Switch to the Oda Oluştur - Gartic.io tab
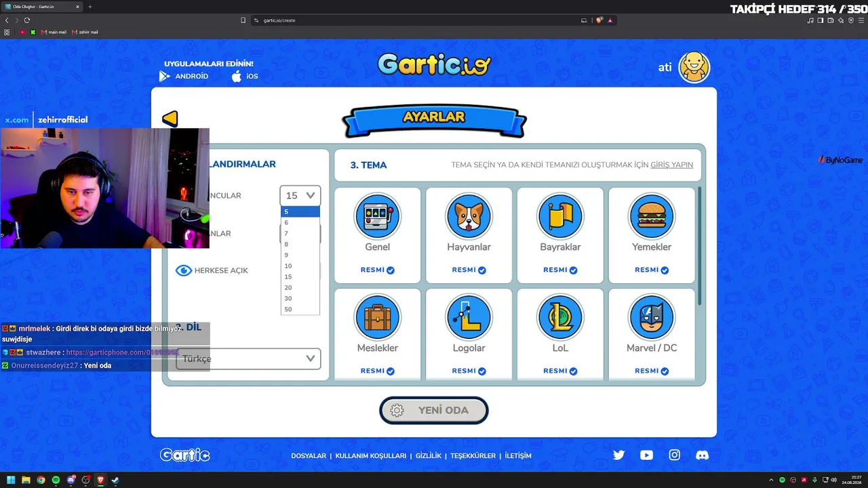Viewport: 868px width, 488px height. (x=42, y=7)
